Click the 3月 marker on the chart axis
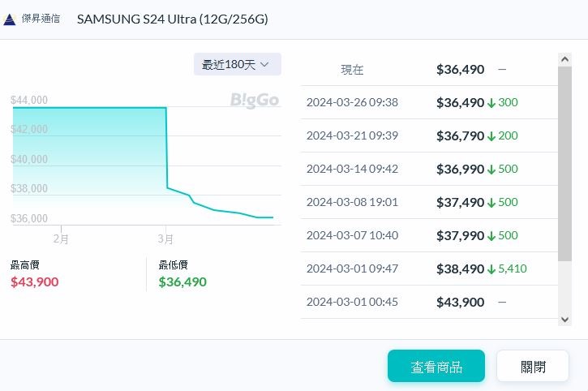The width and height of the screenshot is (588, 391). tap(165, 238)
